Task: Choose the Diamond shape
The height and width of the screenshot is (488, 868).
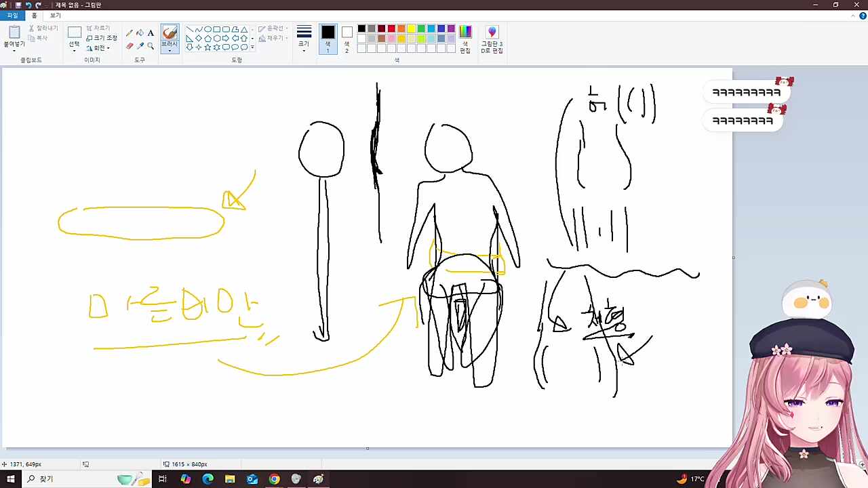Action: [x=199, y=39]
